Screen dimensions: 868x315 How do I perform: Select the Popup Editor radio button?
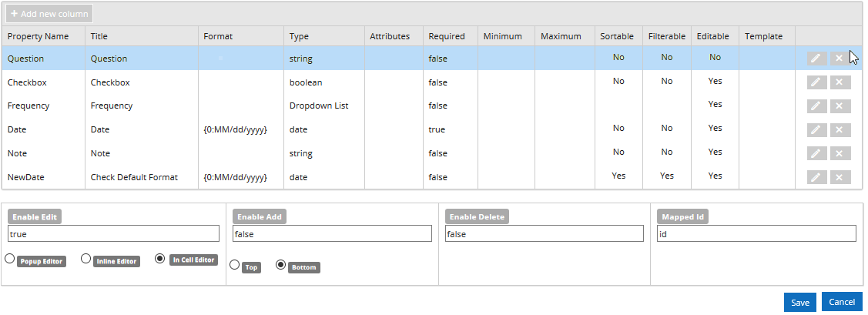pos(10,259)
